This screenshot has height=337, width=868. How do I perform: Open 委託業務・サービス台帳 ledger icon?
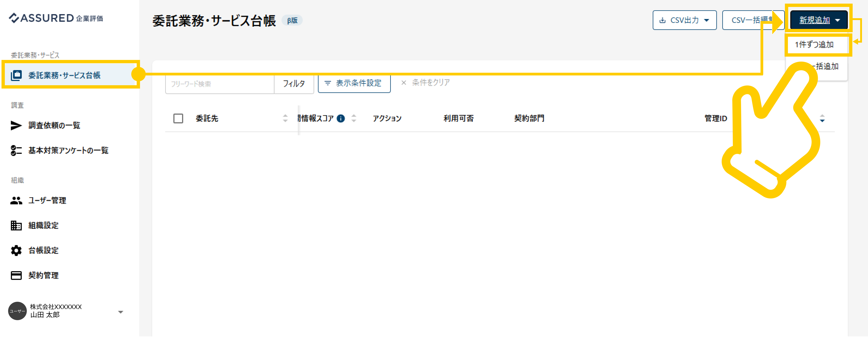[16, 75]
